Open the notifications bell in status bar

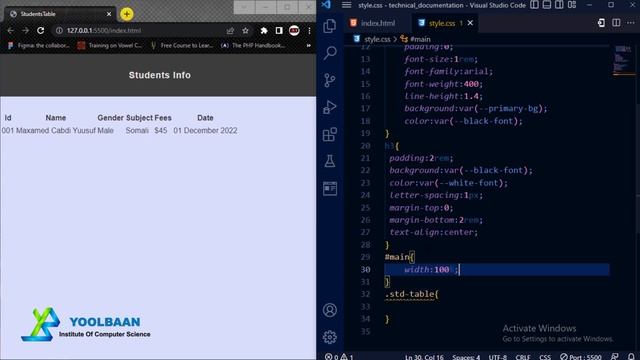[631, 357]
